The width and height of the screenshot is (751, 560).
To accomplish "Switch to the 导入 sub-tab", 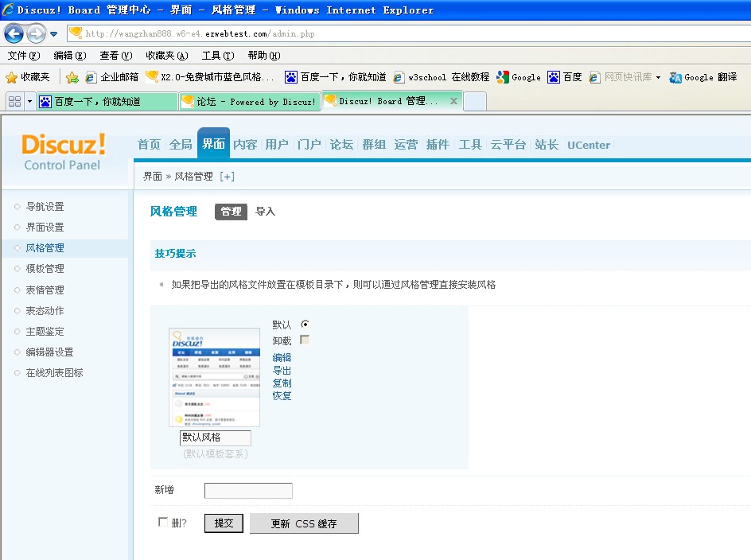I will click(x=265, y=212).
